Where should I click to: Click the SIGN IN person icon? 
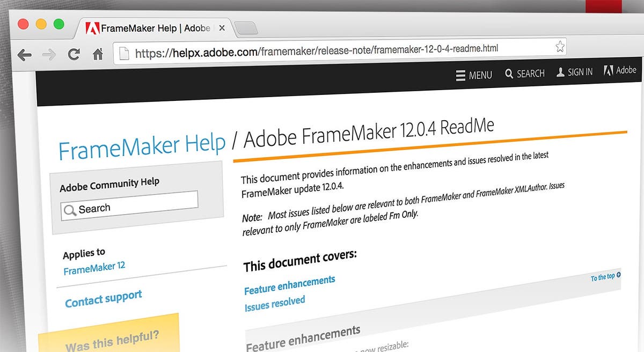[560, 72]
